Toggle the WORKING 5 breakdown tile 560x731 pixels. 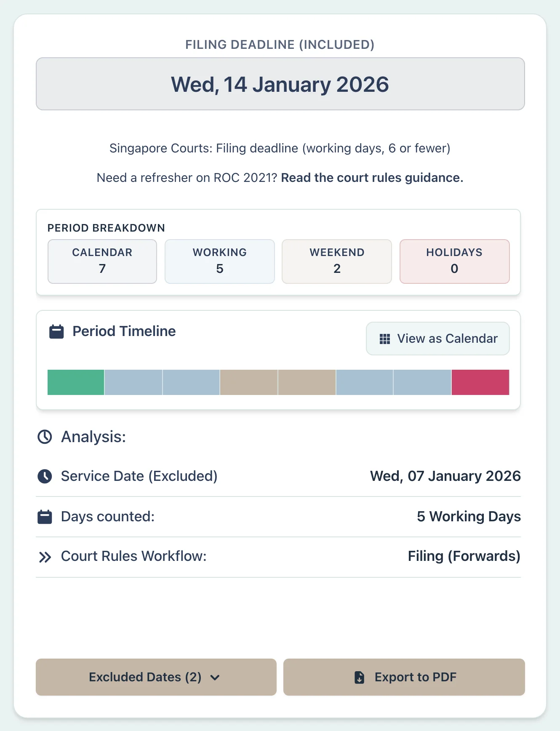coord(219,261)
